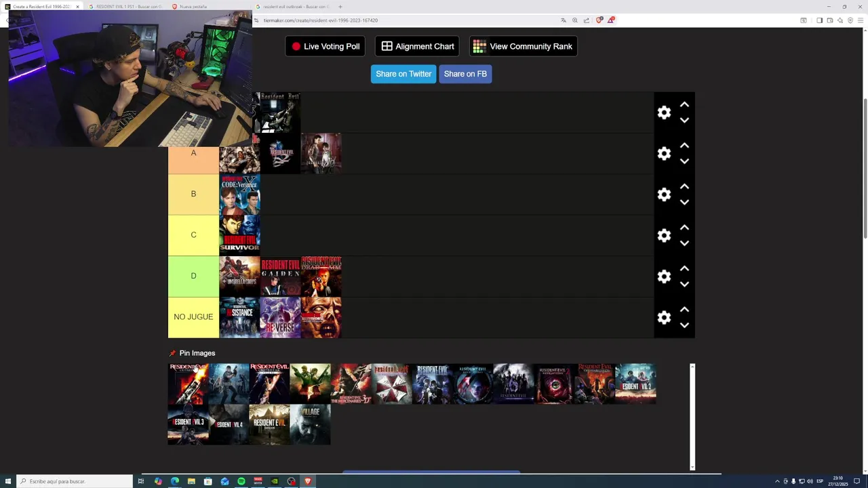The height and width of the screenshot is (488, 868).
Task: Open the browser hamburger menu
Action: click(861, 20)
